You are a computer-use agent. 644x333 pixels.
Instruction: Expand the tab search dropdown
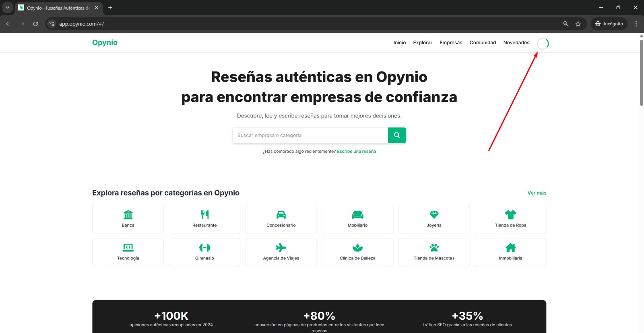click(7, 8)
